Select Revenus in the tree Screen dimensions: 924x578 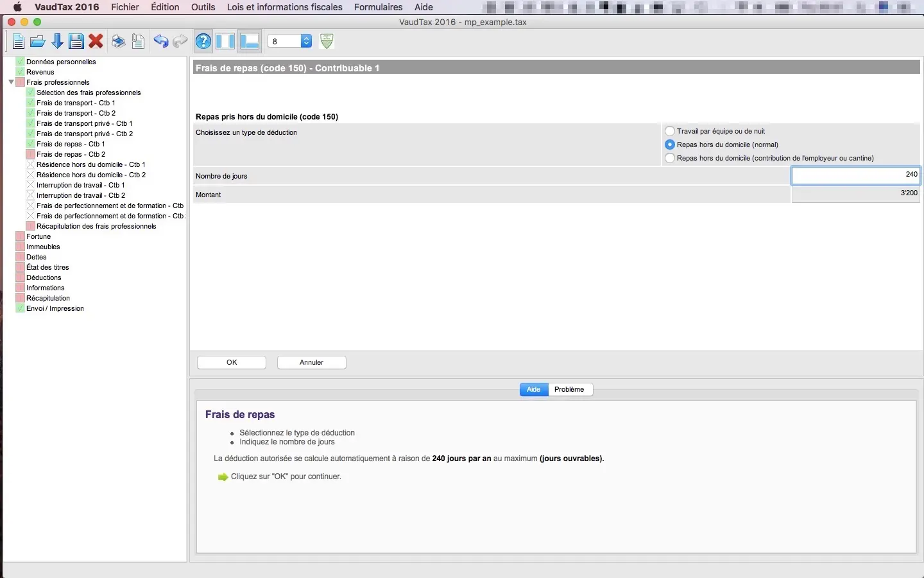40,72
